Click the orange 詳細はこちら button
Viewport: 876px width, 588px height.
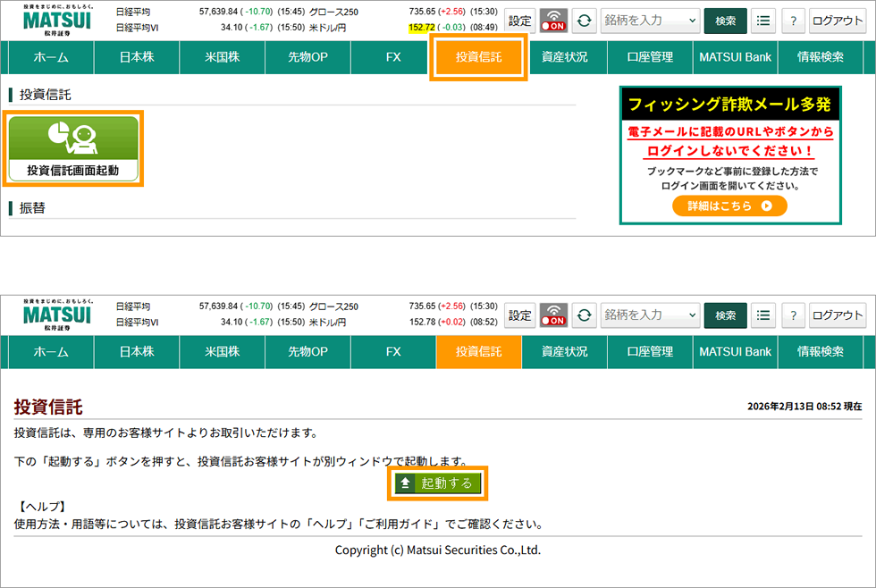point(729,206)
